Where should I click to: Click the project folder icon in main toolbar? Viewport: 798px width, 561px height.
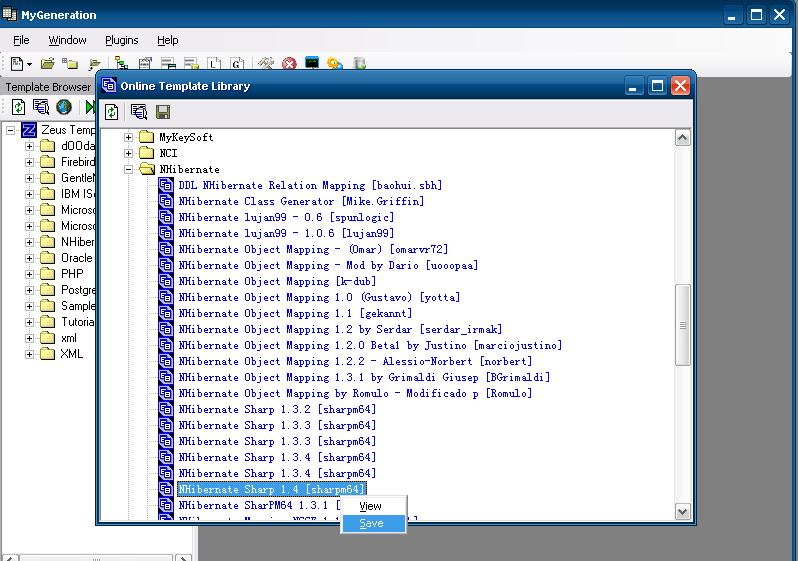click(x=70, y=64)
